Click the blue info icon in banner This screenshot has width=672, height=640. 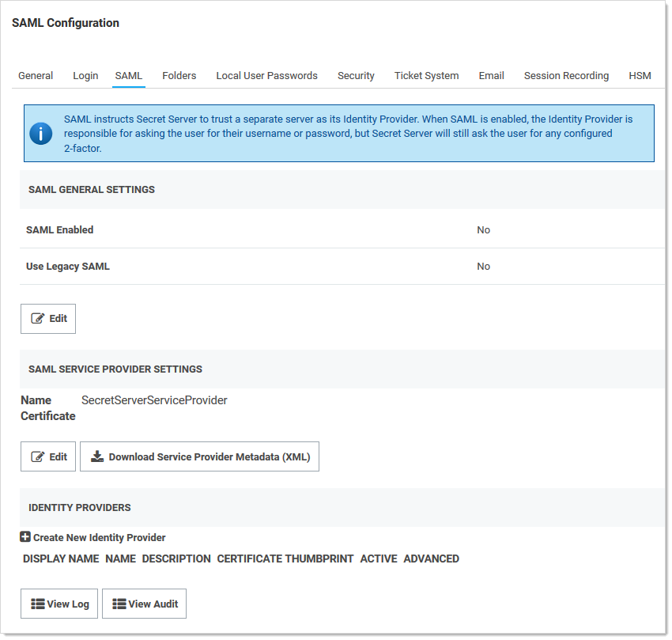(x=41, y=134)
